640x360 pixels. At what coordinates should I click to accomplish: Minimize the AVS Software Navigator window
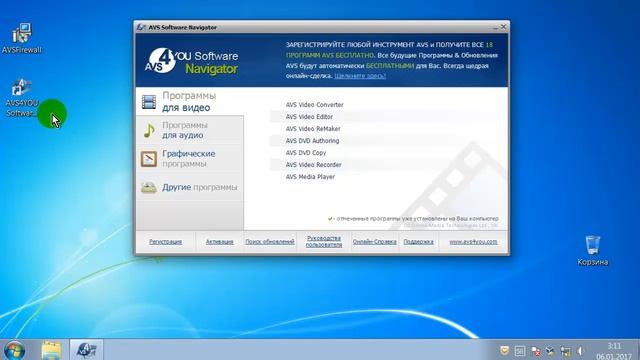(496, 27)
